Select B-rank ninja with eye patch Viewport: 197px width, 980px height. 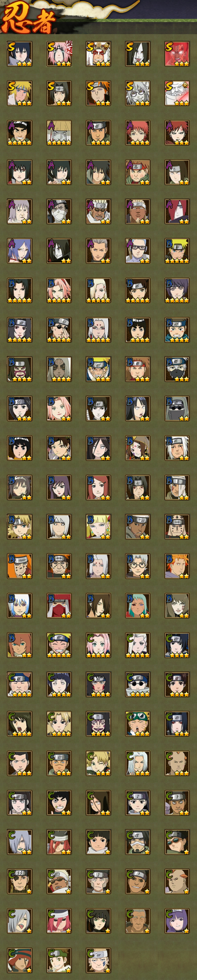pos(59,330)
